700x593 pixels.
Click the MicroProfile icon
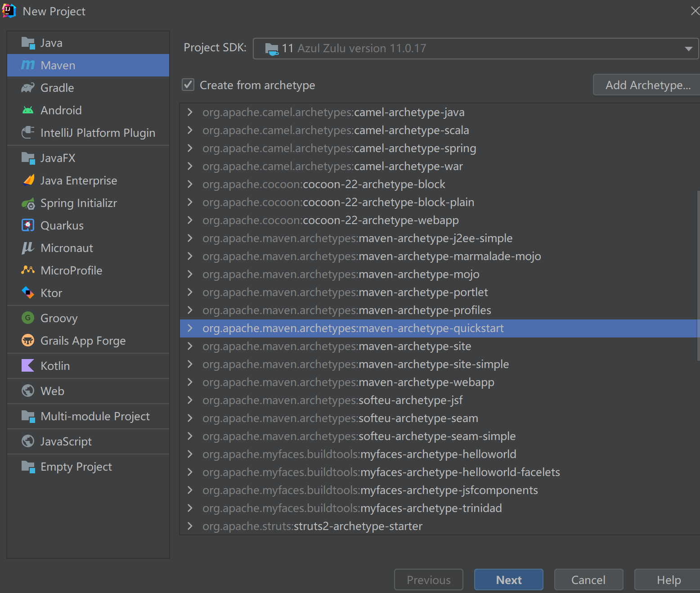click(x=28, y=270)
